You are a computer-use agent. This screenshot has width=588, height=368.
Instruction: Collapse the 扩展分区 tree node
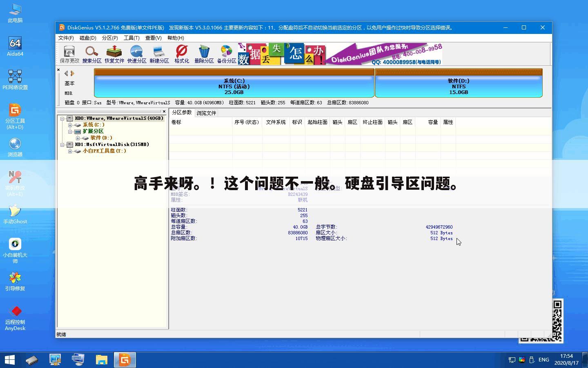[70, 132]
